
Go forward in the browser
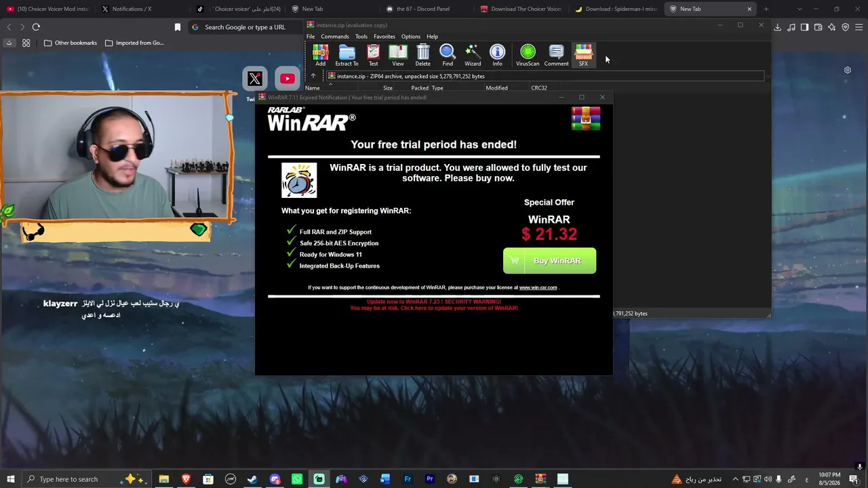[x=22, y=27]
